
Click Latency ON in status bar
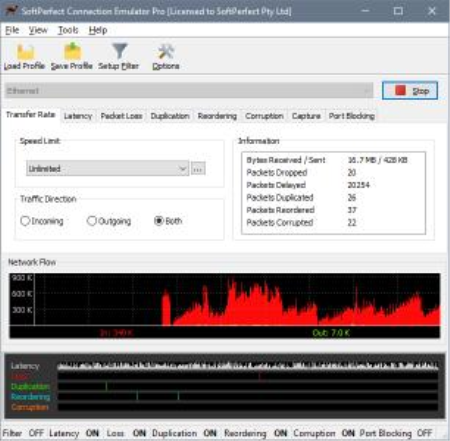click(74, 433)
